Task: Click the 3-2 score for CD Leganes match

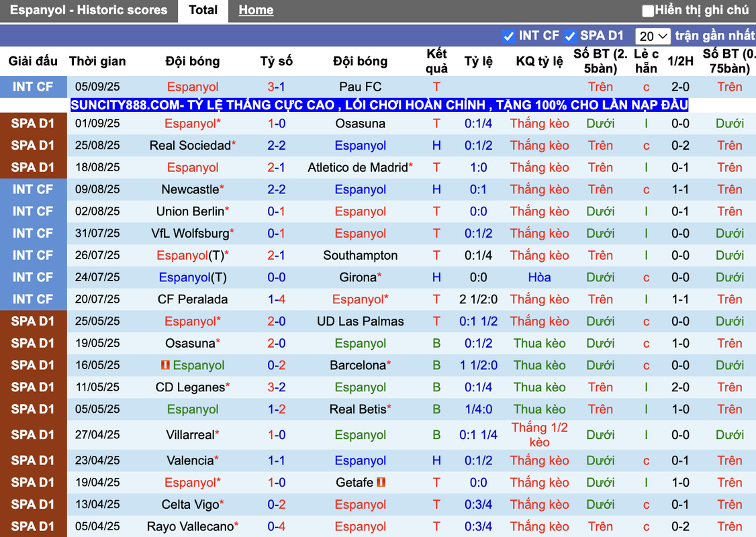Action: pos(276,387)
